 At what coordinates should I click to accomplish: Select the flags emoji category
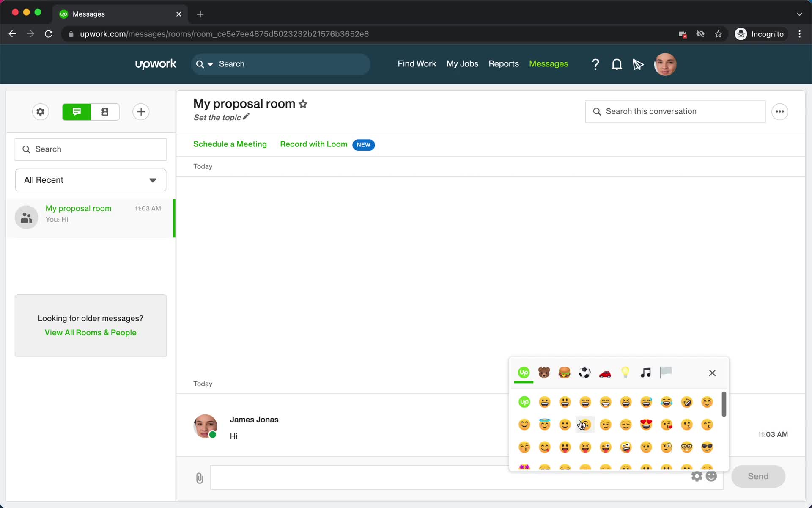click(x=666, y=373)
